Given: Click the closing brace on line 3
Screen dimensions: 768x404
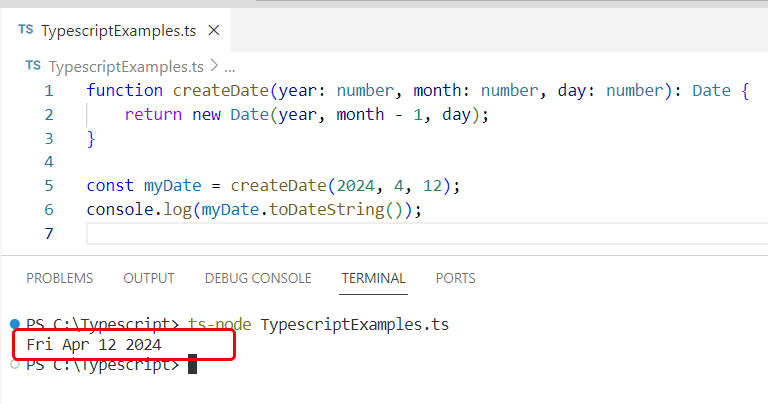Looking at the screenshot, I should coord(91,139).
